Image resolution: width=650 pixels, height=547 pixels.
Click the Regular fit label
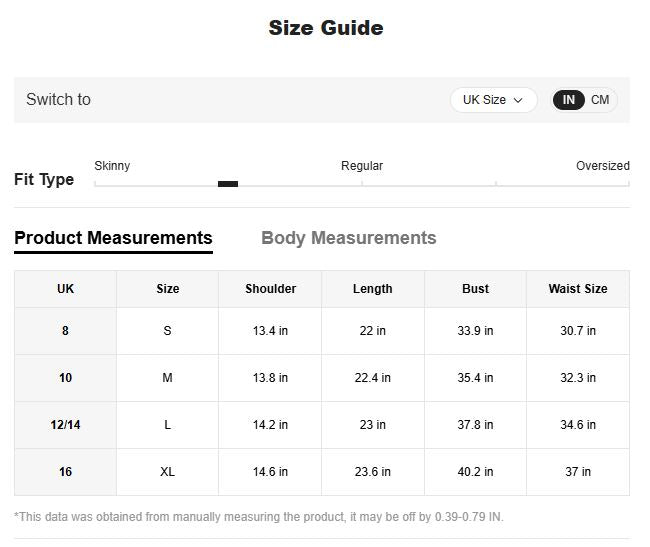click(362, 166)
